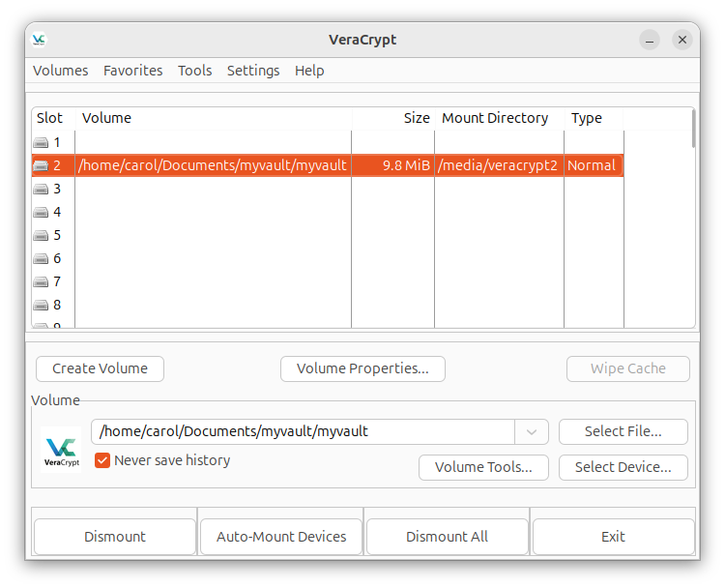The image size is (725, 588).
Task: Click Select File button
Action: point(623,431)
